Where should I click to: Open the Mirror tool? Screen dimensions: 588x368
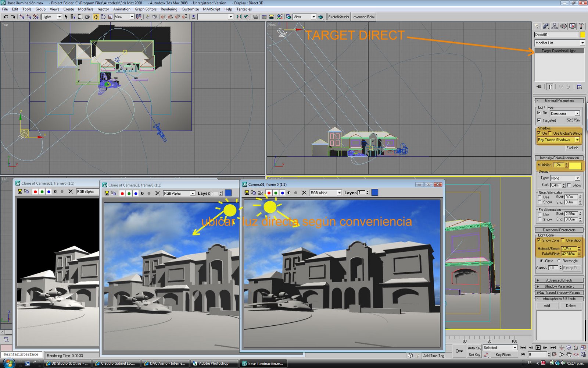pos(239,17)
